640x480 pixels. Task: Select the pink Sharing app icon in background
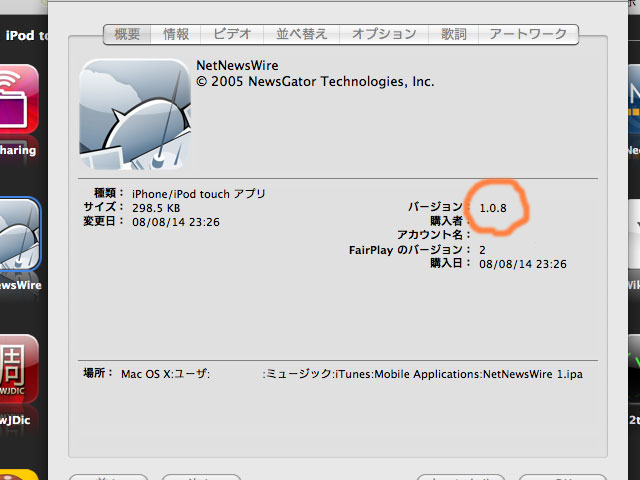[x=18, y=99]
